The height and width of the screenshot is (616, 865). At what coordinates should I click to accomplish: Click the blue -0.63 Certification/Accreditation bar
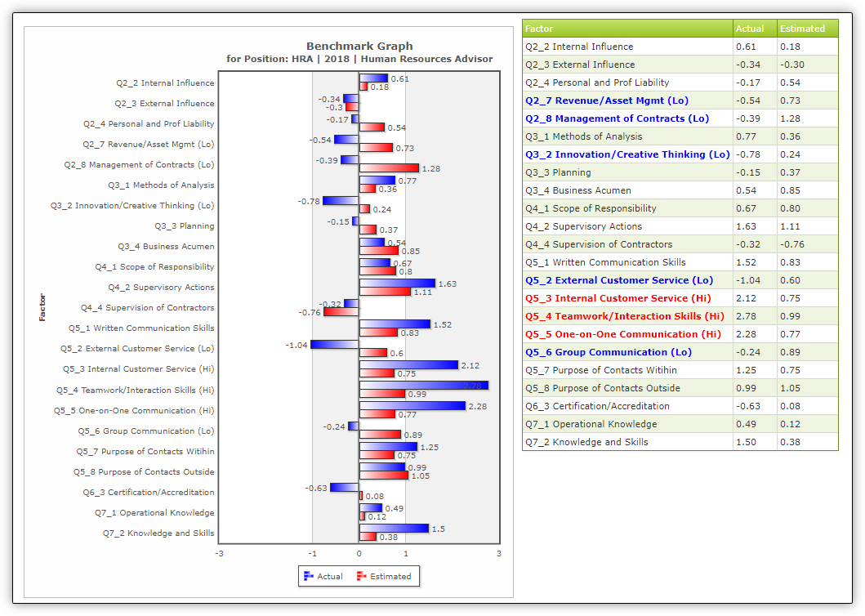point(344,488)
